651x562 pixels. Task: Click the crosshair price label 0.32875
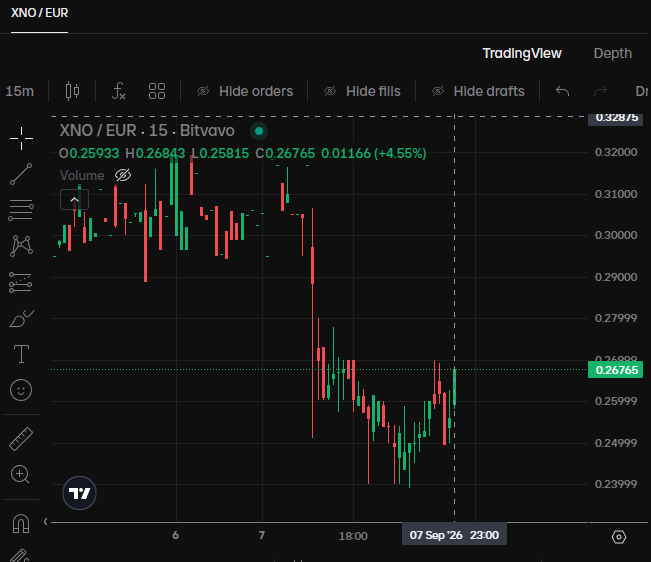coord(616,118)
